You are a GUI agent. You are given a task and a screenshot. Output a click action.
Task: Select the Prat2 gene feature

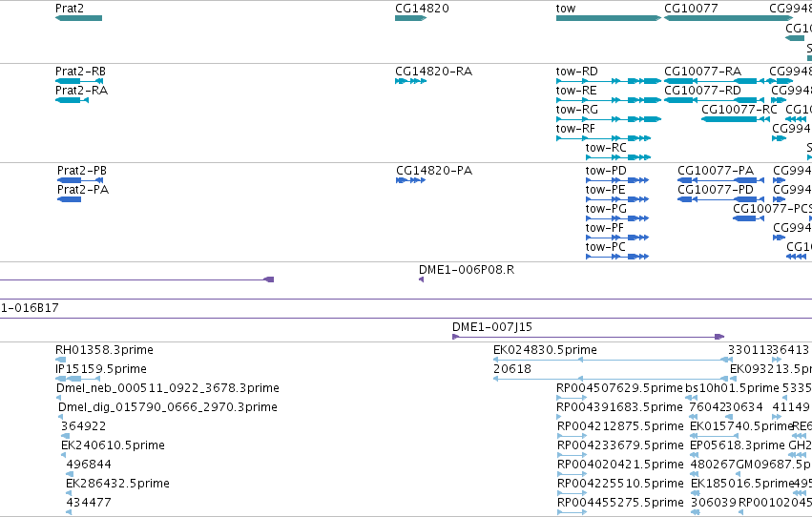tap(78, 18)
